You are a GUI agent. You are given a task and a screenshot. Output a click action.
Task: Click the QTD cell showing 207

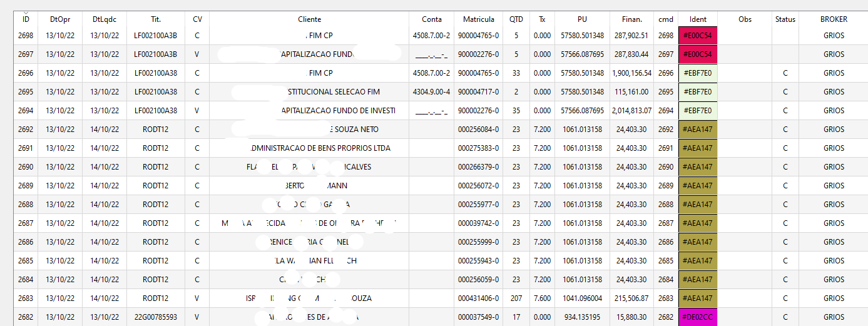pyautogui.click(x=516, y=298)
